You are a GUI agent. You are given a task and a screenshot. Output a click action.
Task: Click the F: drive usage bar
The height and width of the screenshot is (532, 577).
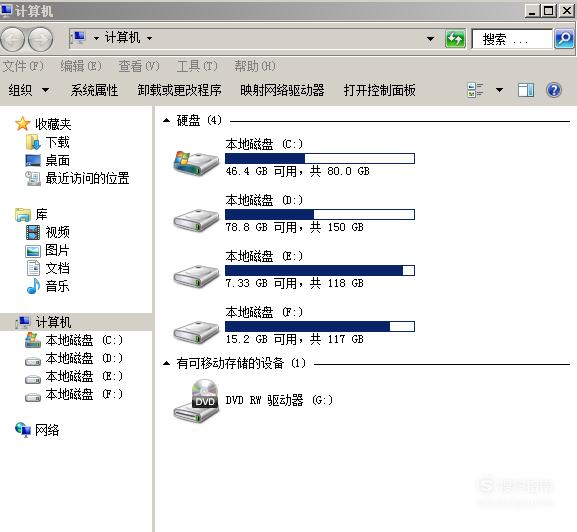pyautogui.click(x=320, y=326)
